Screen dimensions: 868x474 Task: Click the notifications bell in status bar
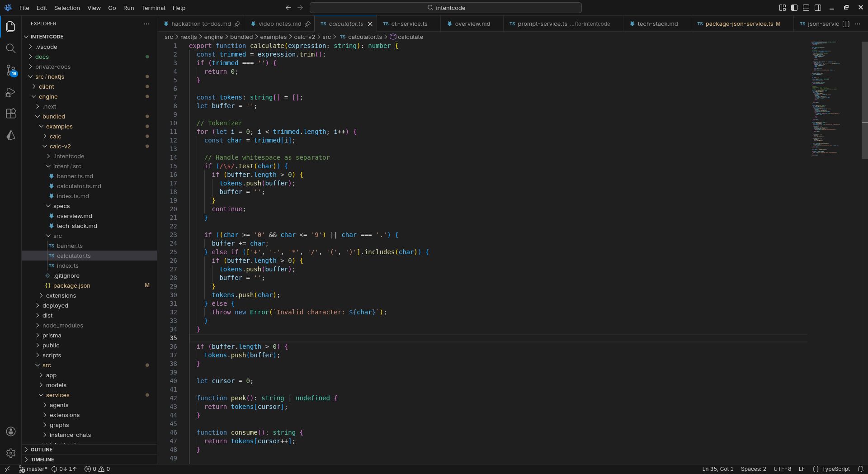pos(861,469)
